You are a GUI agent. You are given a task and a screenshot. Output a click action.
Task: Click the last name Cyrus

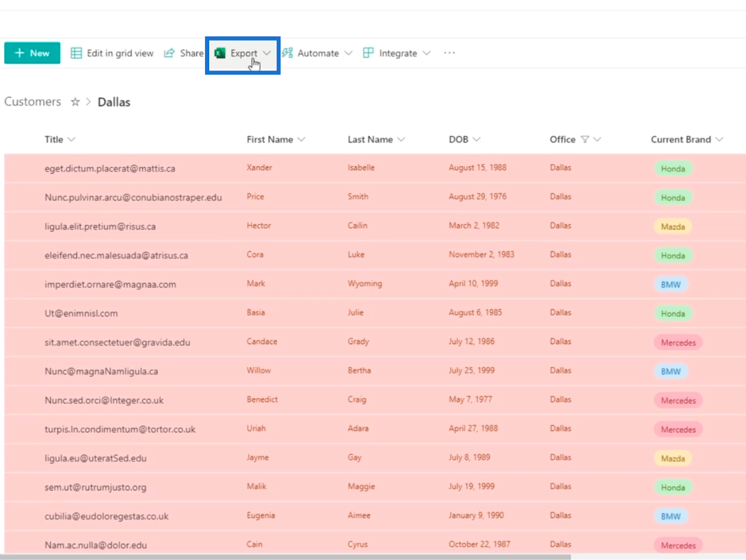pos(358,544)
